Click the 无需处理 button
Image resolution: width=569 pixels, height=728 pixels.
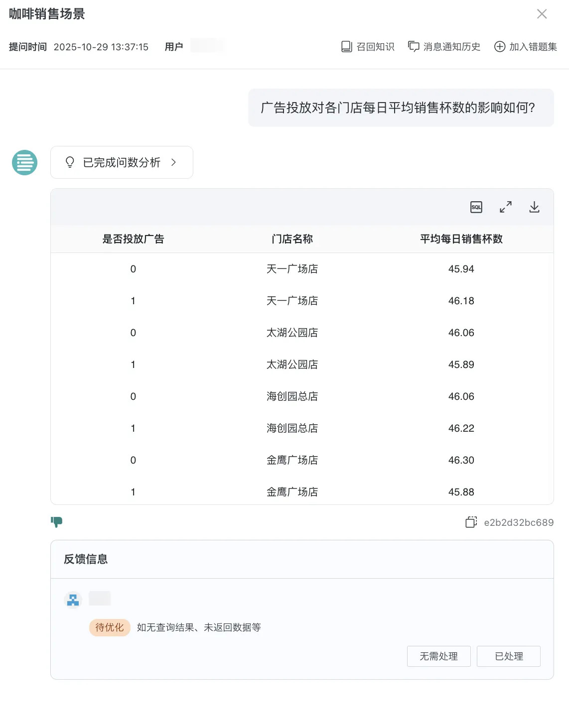438,656
